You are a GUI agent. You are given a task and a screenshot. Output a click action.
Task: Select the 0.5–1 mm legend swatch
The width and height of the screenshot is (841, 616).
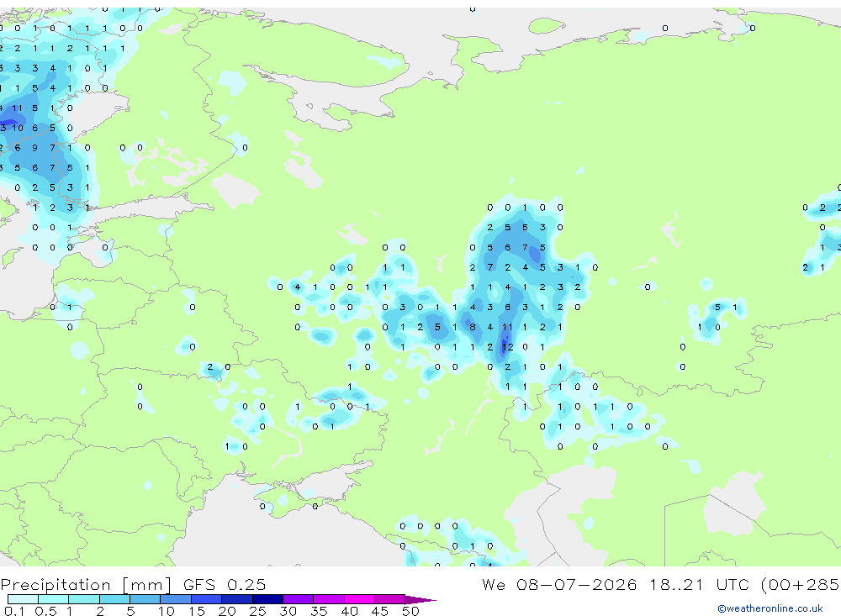pos(54,599)
